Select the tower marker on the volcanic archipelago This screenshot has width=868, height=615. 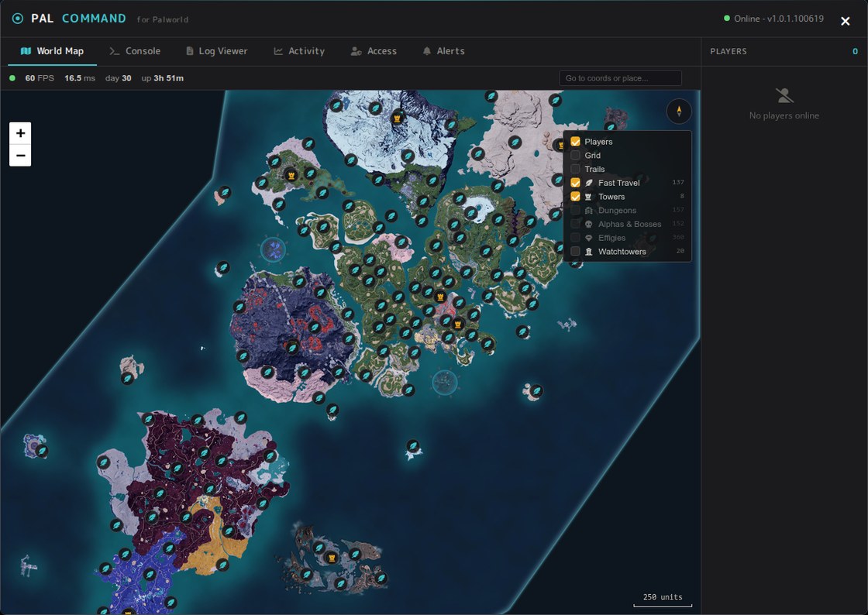coord(332,558)
